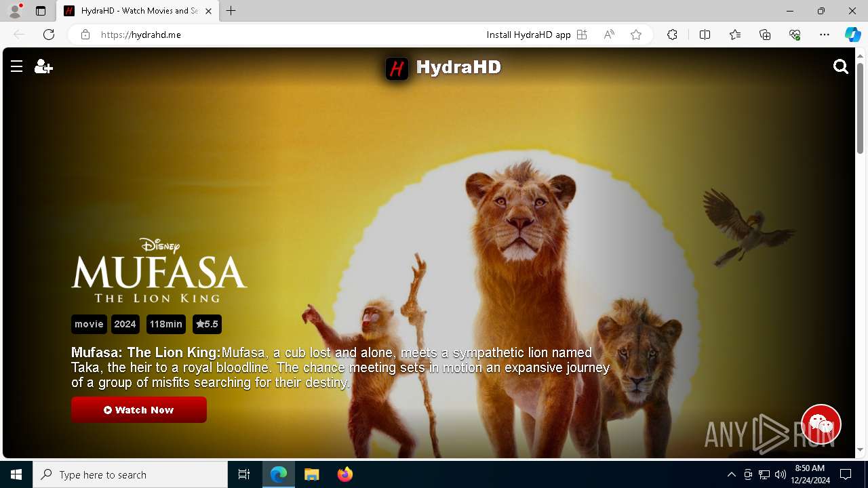Open the Collections icon
The image size is (868, 488).
tap(765, 35)
